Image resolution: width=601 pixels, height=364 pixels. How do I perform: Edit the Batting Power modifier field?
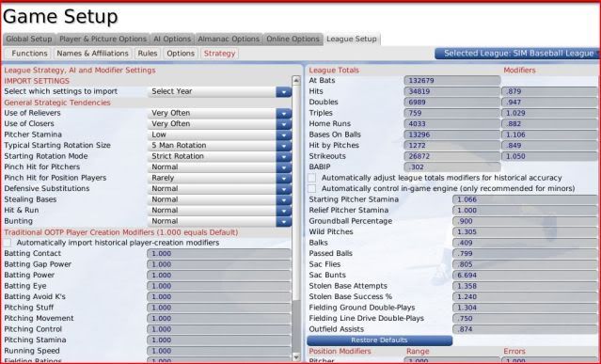[x=219, y=275]
